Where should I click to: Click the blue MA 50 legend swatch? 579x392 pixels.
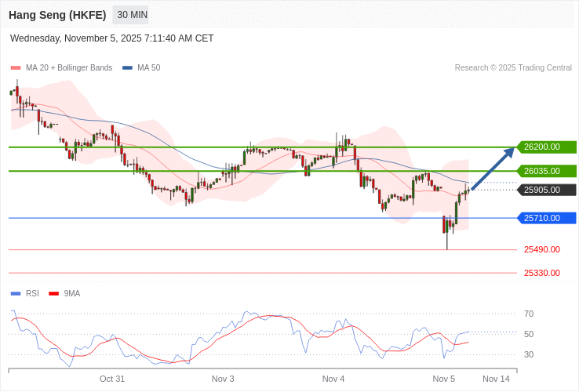coord(127,68)
